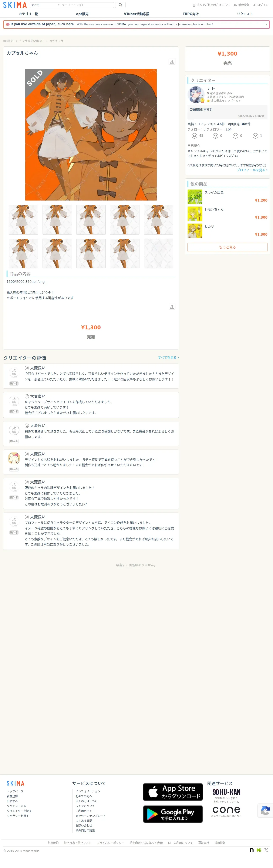Click creator テト's avatar picture
The image size is (273, 868).
(196, 95)
